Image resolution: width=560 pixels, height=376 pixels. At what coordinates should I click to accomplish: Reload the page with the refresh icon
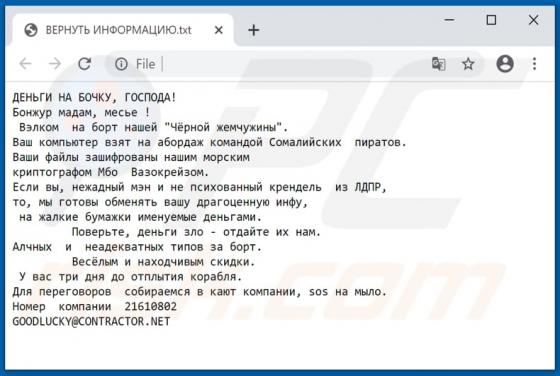point(85,64)
